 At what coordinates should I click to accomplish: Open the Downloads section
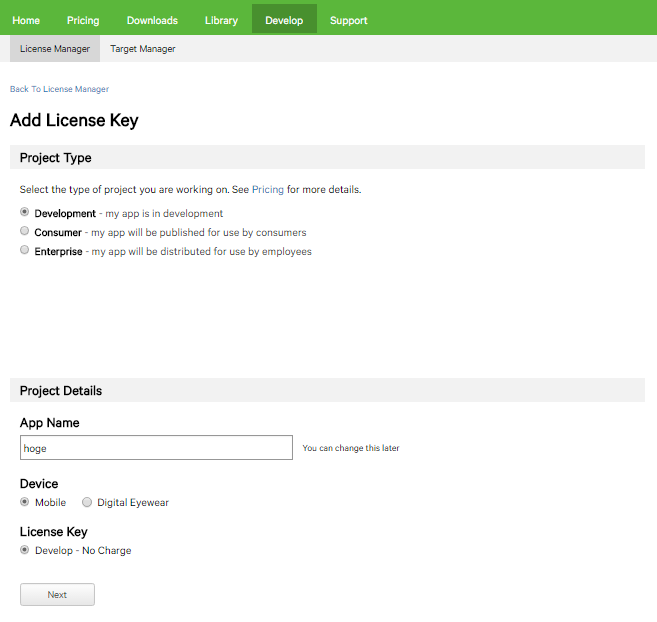pyautogui.click(x=152, y=20)
